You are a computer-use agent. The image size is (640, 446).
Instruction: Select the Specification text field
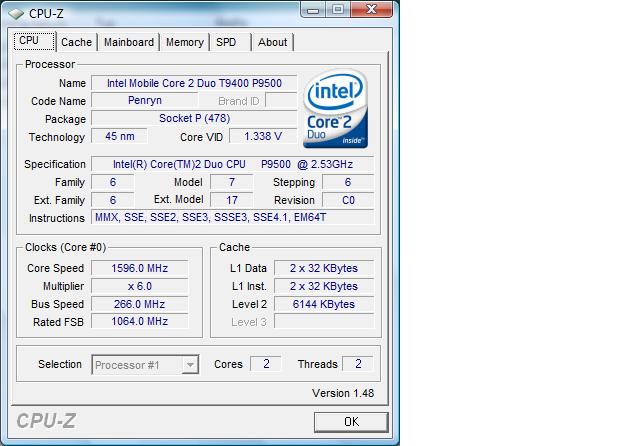[x=233, y=164]
